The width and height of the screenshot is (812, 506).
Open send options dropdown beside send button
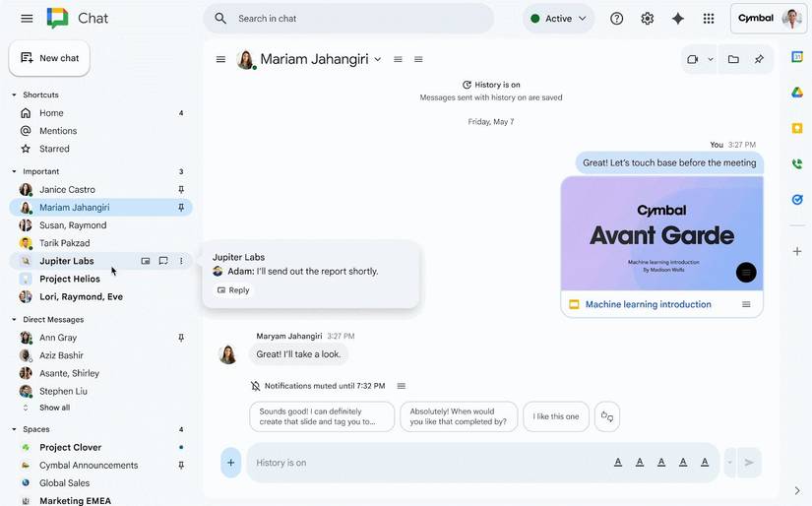point(729,463)
